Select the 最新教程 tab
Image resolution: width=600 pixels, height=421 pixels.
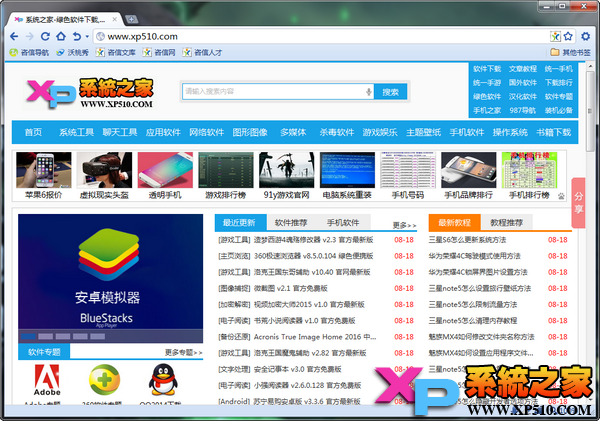454,223
